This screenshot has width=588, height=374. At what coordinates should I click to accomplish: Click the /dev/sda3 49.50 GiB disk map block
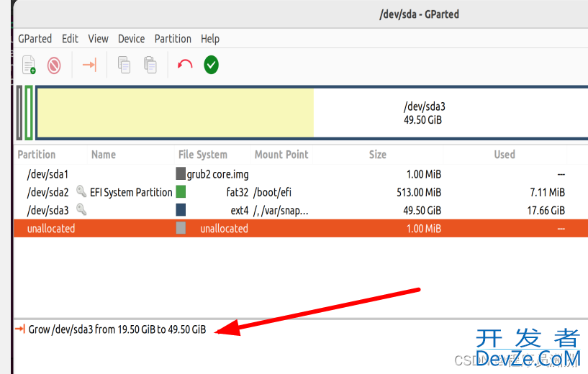[312, 113]
